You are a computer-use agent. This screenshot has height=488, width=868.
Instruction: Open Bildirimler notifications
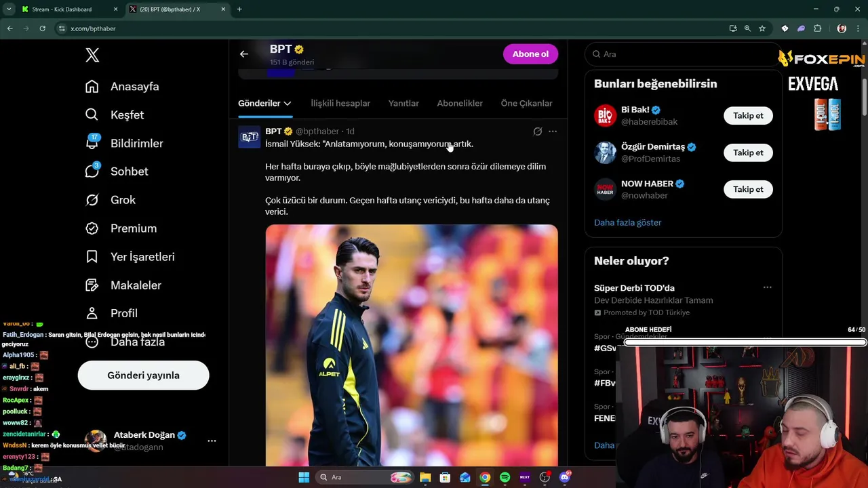124,144
